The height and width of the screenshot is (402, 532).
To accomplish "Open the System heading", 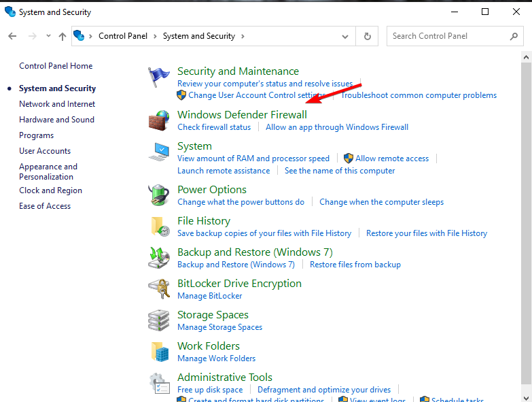I will click(x=194, y=146).
